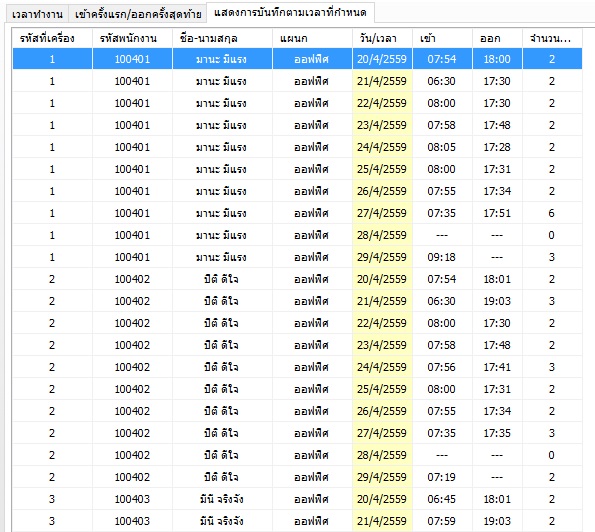
Task: Select highlighted row dated 20/4/2559 for 100401
Action: click(298, 59)
